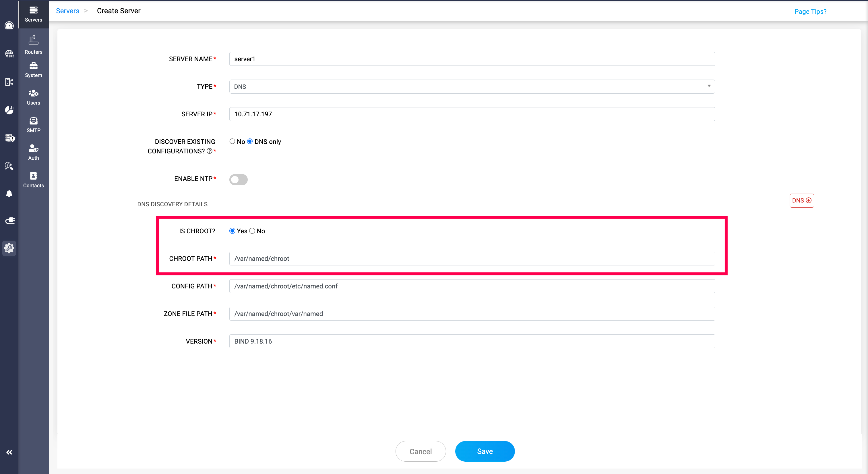Collapse the sidebar with double-chevron icon

click(x=9, y=452)
